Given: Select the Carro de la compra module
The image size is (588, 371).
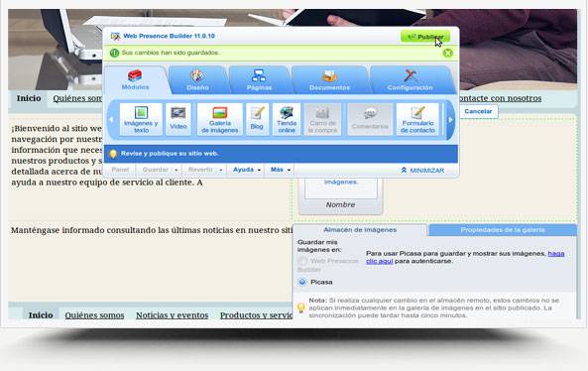Looking at the screenshot, I should 322,119.
